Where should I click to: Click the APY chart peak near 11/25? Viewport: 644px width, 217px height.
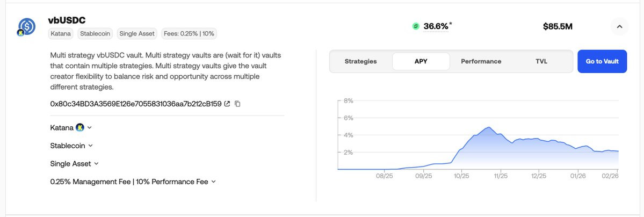[488, 127]
